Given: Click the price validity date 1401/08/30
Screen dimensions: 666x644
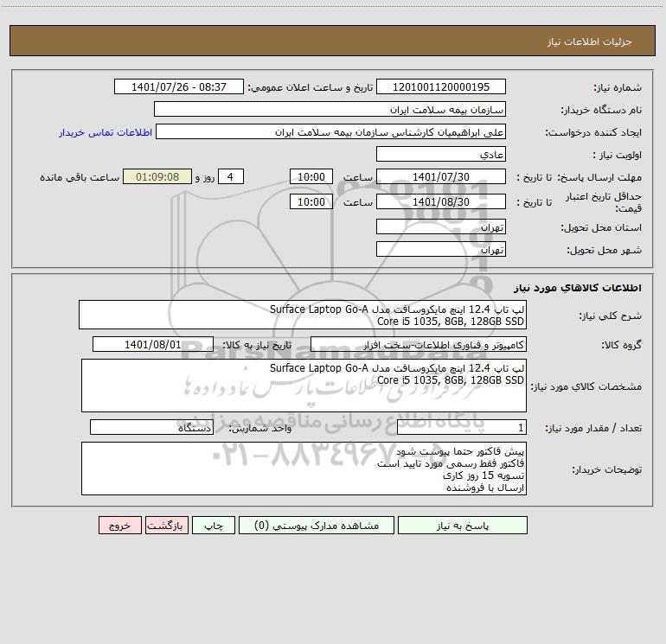Looking at the screenshot, I should 441,201.
